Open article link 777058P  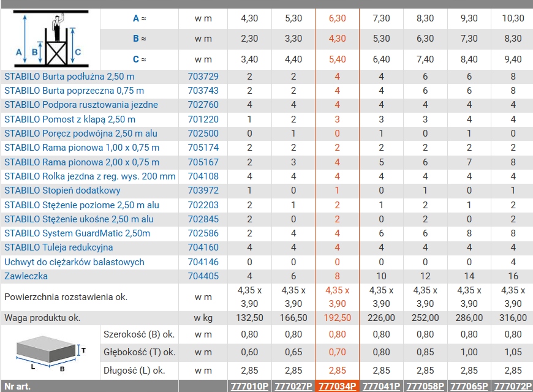click(425, 386)
